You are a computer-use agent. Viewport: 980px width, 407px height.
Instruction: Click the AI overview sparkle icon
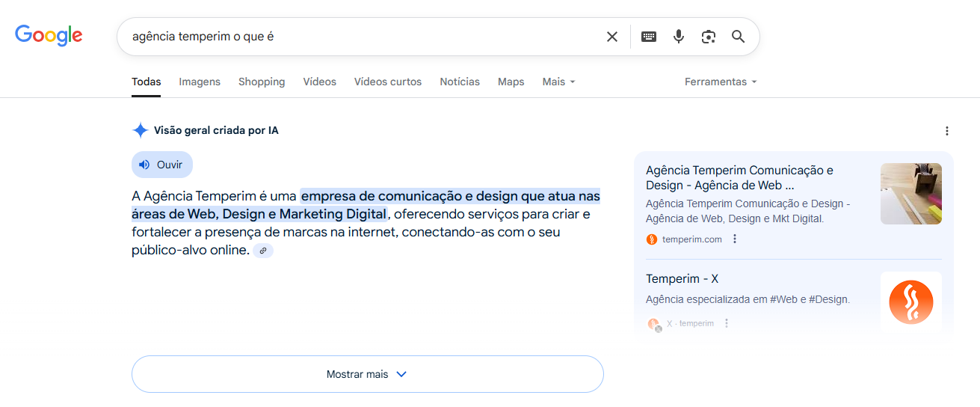[x=140, y=130]
